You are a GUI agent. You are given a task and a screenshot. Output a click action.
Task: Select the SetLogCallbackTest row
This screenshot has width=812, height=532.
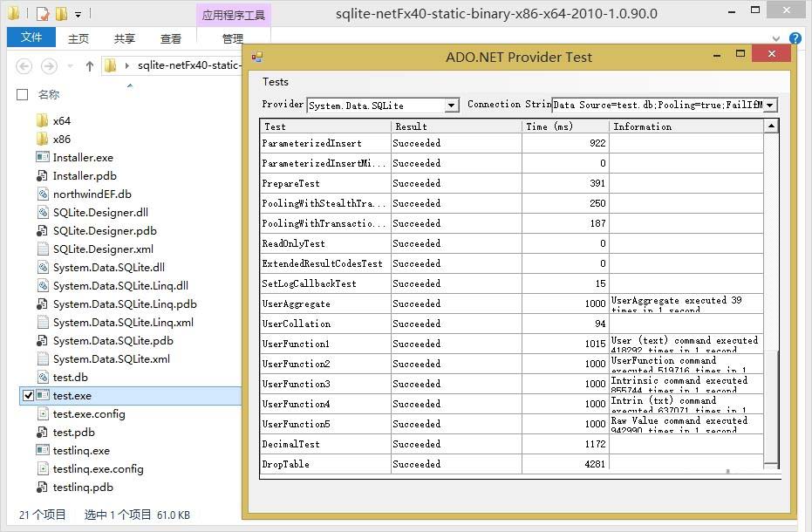[512, 283]
